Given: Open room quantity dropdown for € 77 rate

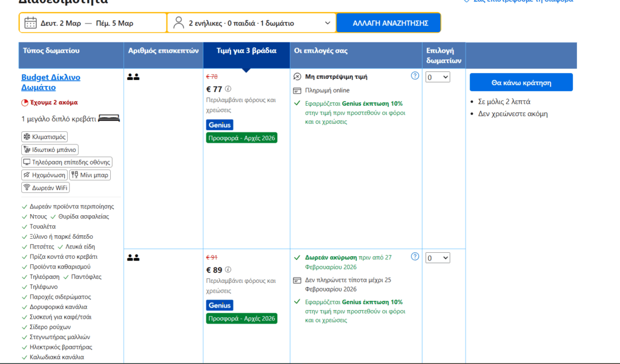Looking at the screenshot, I should [438, 77].
